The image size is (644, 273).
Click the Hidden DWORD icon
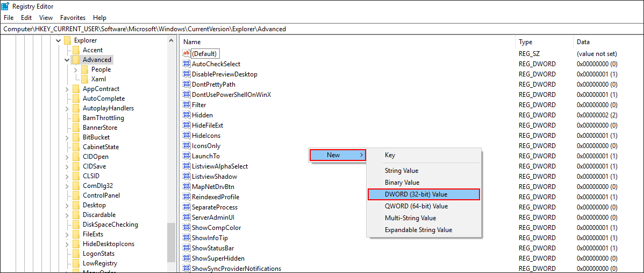click(x=187, y=115)
